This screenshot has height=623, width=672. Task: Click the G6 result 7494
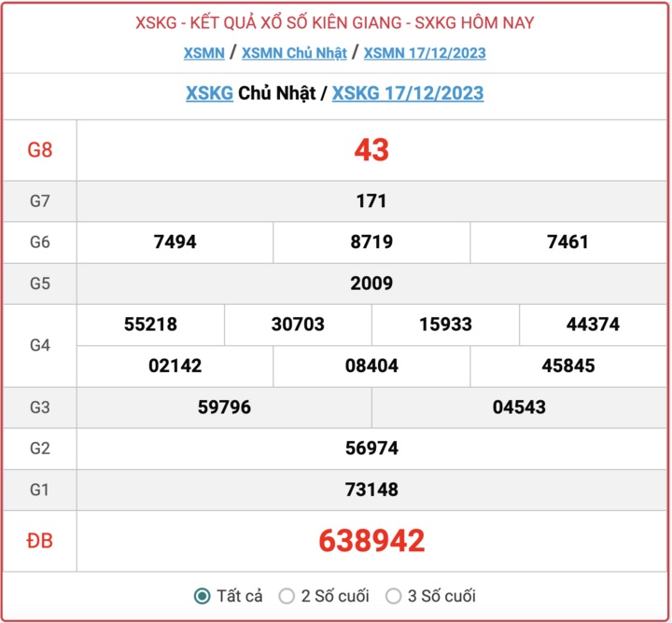coord(175,242)
